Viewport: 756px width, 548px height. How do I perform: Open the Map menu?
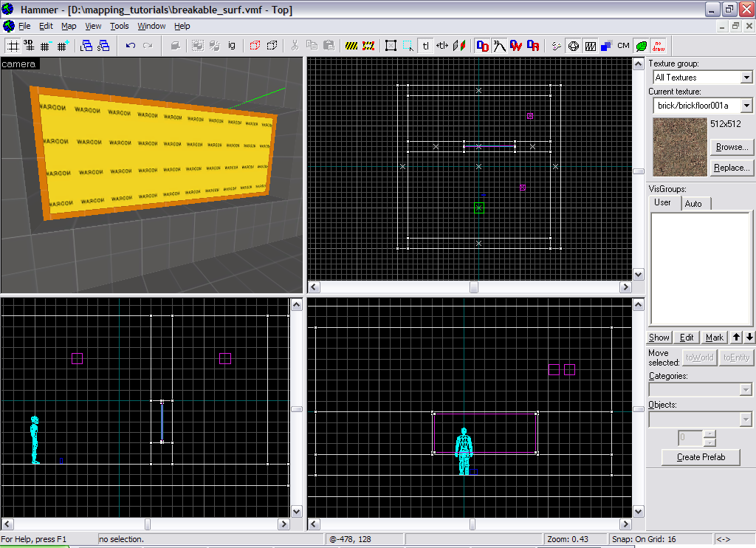tap(69, 26)
